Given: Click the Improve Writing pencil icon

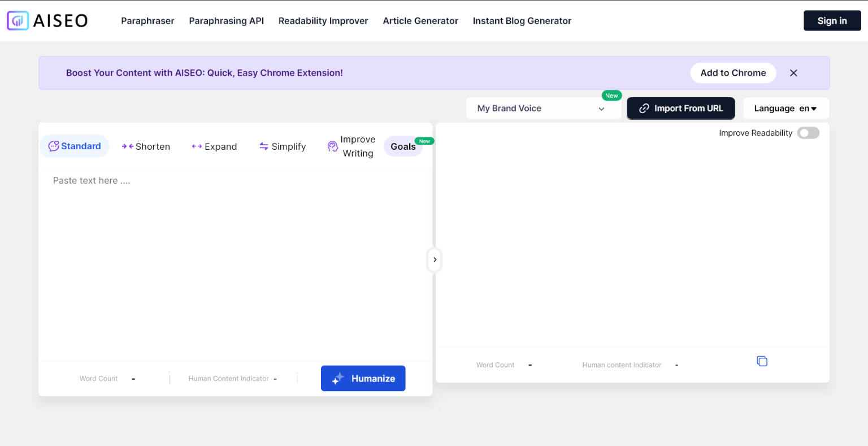Looking at the screenshot, I should (x=332, y=146).
